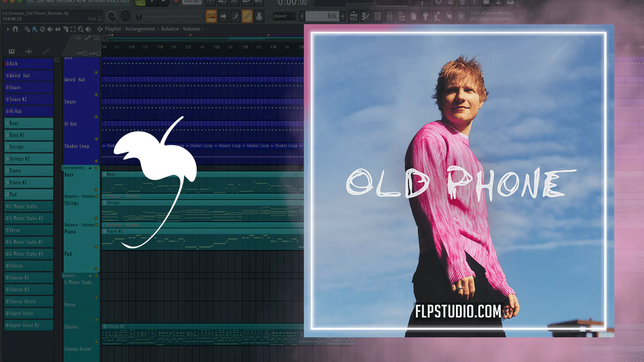This screenshot has height=362, width=644.
Task: Toggle Song mode switch
Action: 140,3
